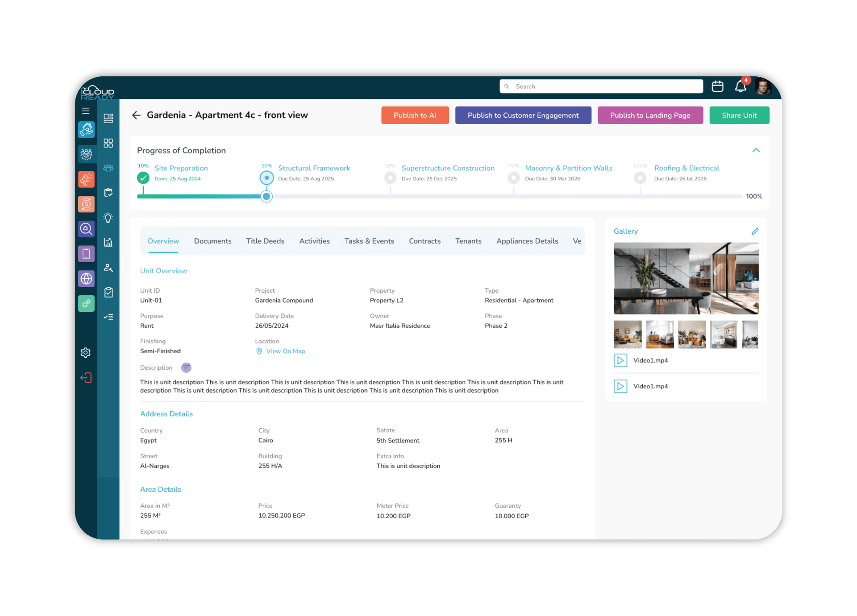Viewport: 857px width, 616px height.
Task: Expand the Description translate icon options
Action: click(x=186, y=368)
